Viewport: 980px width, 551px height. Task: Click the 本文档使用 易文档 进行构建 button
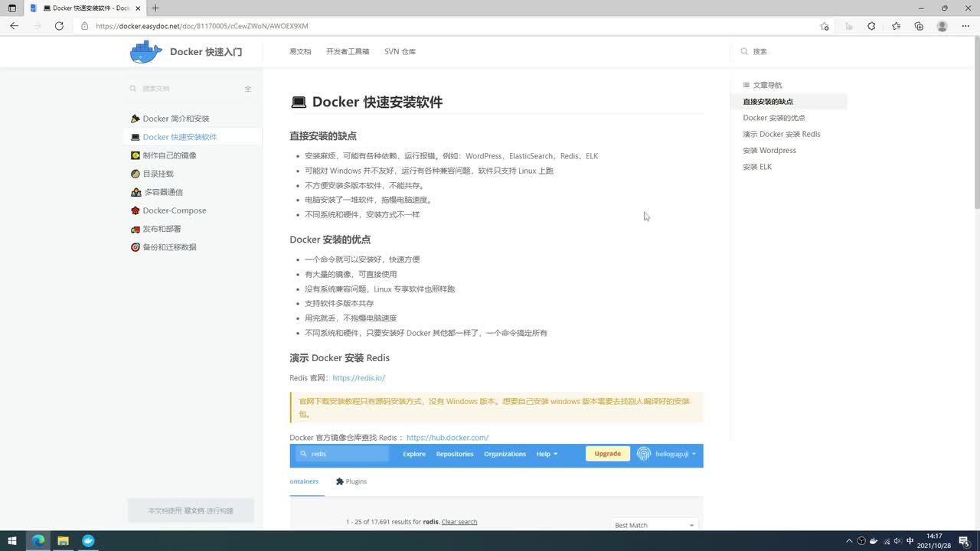click(191, 510)
